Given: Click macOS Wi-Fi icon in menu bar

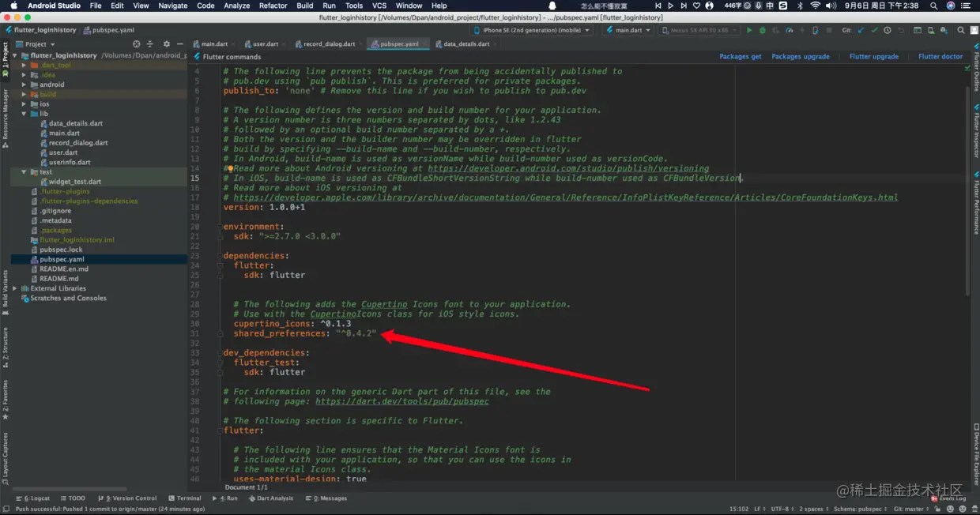Looking at the screenshot, I should 816,6.
